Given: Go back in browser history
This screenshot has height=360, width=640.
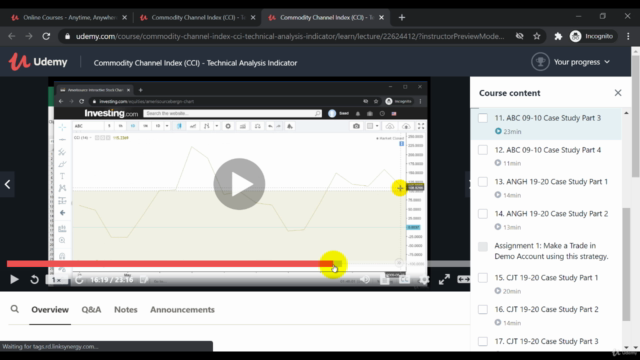Looking at the screenshot, I should point(11,36).
